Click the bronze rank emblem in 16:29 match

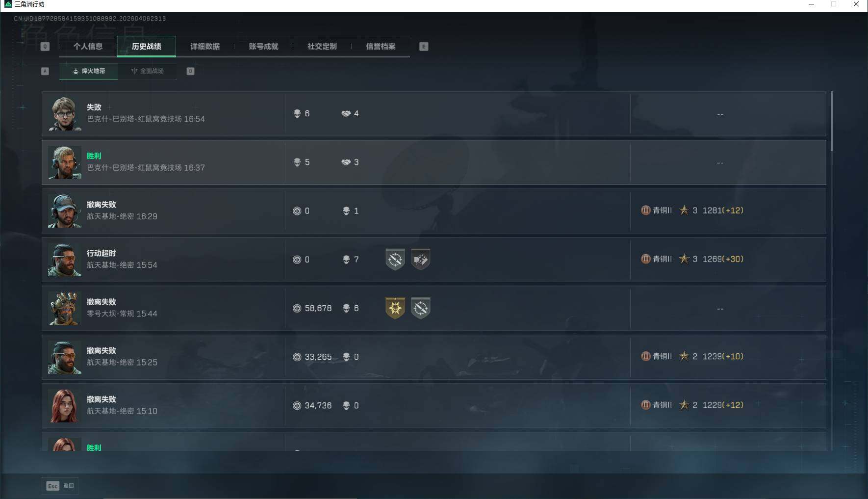[x=645, y=210]
